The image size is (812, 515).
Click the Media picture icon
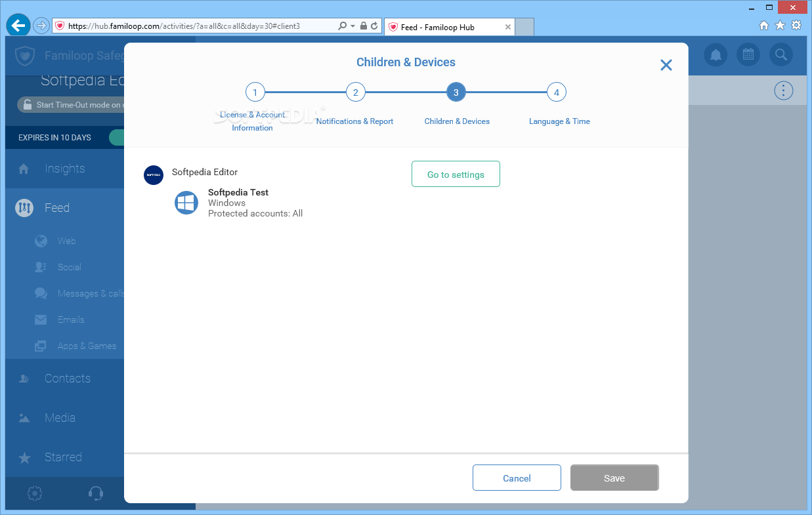pyautogui.click(x=24, y=418)
